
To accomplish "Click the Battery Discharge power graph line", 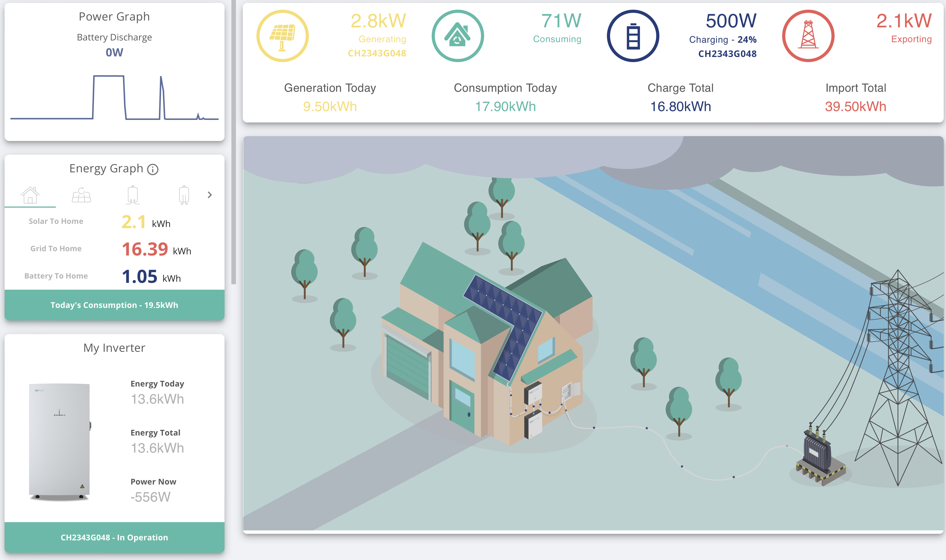I will click(114, 97).
